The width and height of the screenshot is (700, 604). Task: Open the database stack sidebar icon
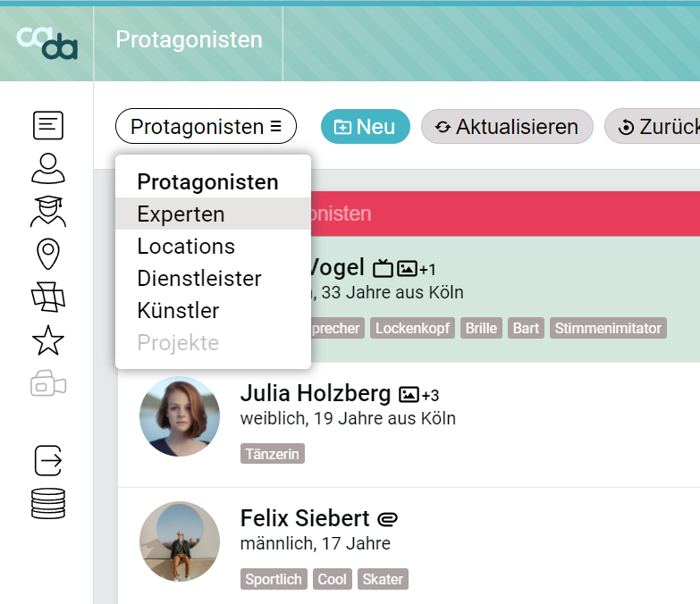click(x=47, y=503)
